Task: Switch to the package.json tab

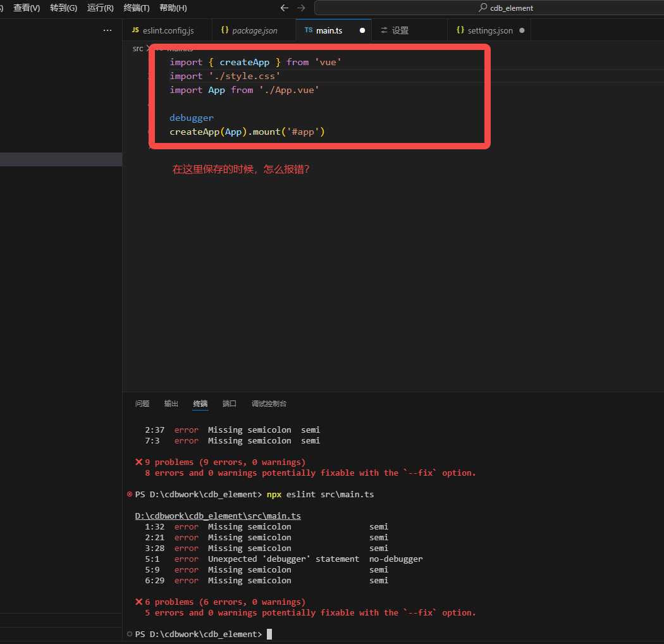Action: (254, 30)
